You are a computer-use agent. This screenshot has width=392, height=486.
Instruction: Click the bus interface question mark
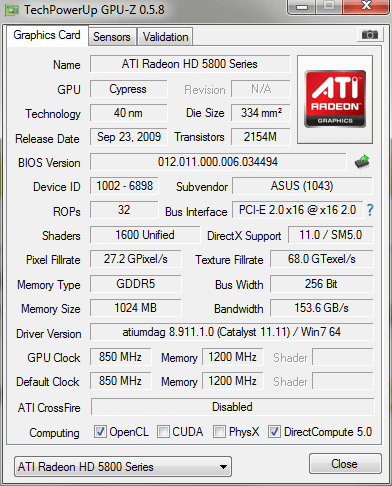click(x=370, y=210)
